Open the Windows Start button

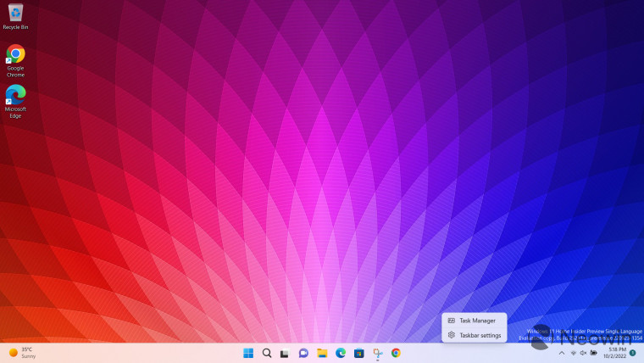tap(248, 353)
